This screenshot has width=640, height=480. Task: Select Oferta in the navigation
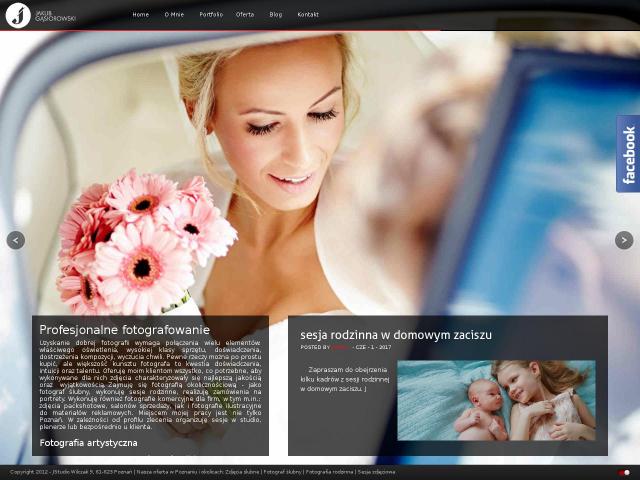[x=245, y=14]
